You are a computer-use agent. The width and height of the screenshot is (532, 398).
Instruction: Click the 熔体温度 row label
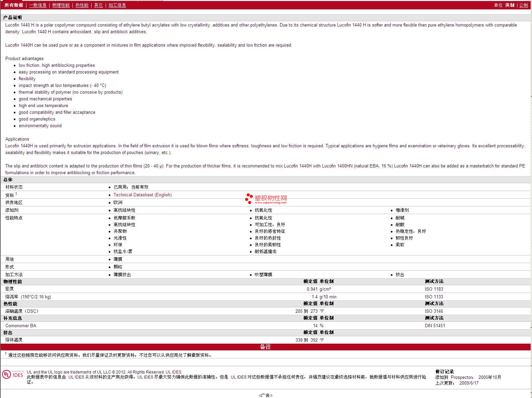(x=14, y=340)
